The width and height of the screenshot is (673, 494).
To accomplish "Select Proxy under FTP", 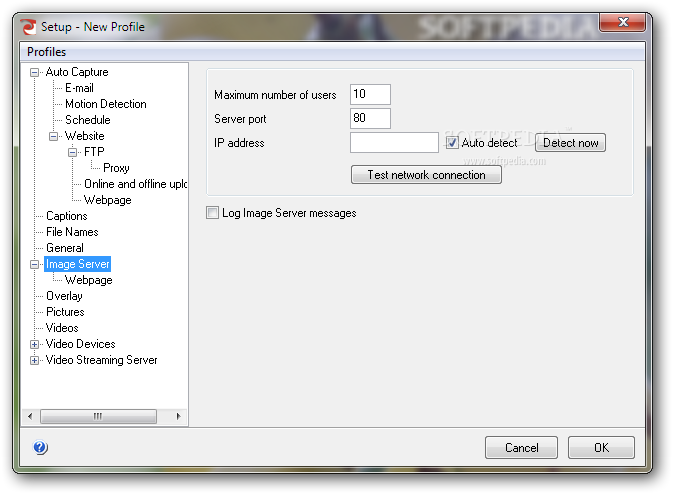I will tap(116, 168).
